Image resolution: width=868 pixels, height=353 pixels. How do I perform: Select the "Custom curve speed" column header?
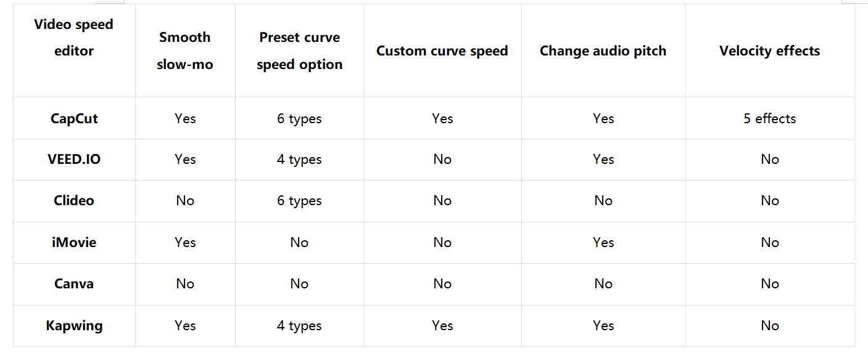(442, 51)
